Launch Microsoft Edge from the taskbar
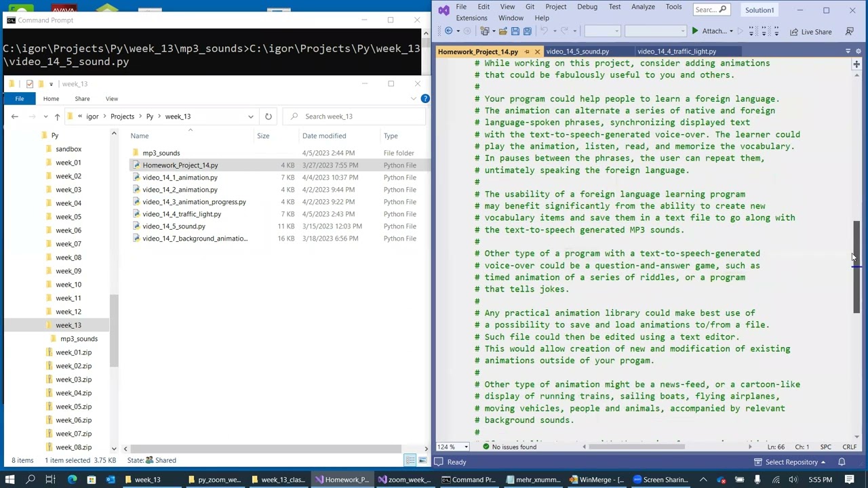868x488 pixels. click(72, 480)
